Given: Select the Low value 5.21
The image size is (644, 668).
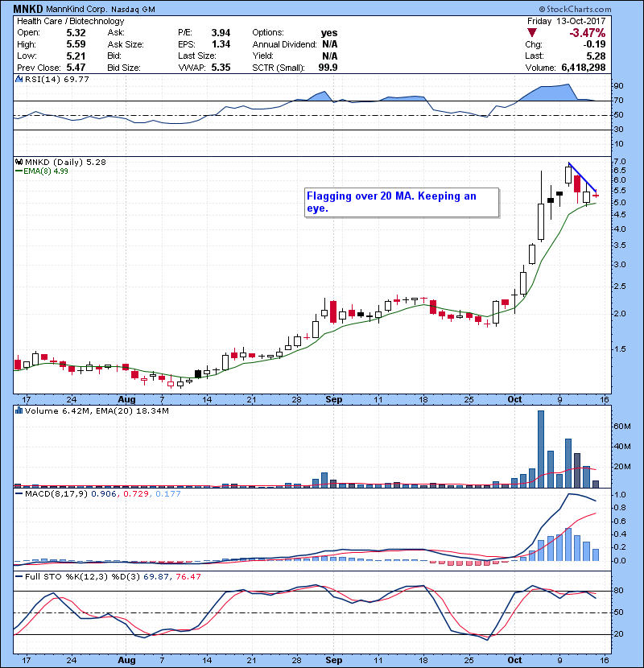Looking at the screenshot, I should click(x=76, y=56).
